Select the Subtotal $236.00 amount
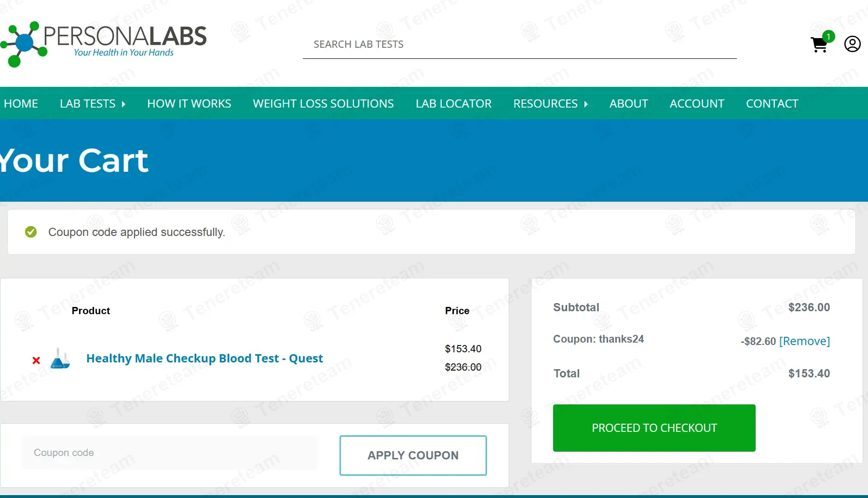868x498 pixels. [809, 307]
